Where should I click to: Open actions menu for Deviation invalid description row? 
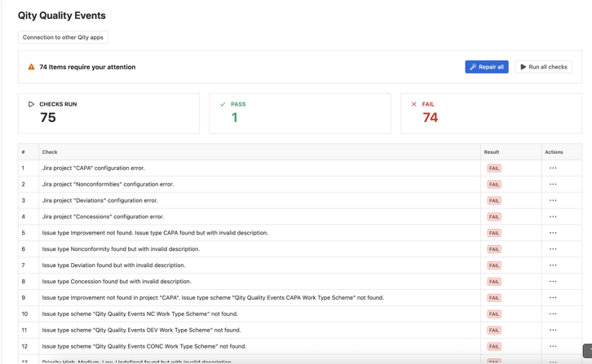553,265
